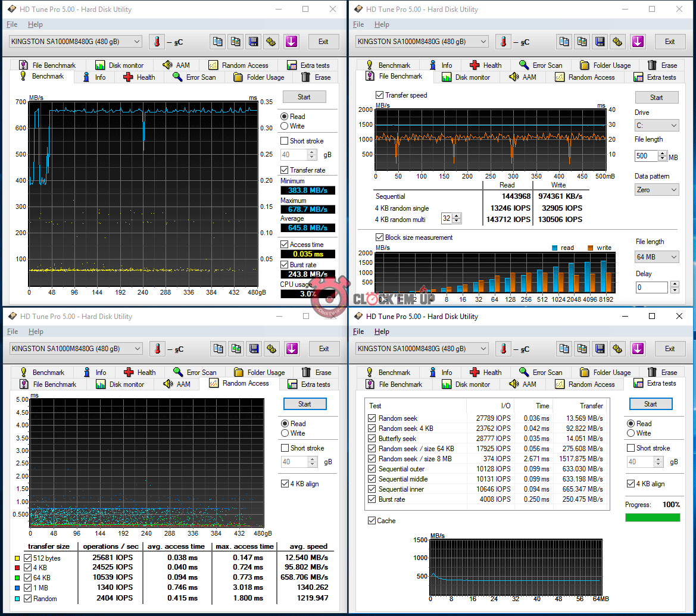The height and width of the screenshot is (616, 696).
Task: Click the copy text icon in the Benchmark window
Action: [x=218, y=42]
